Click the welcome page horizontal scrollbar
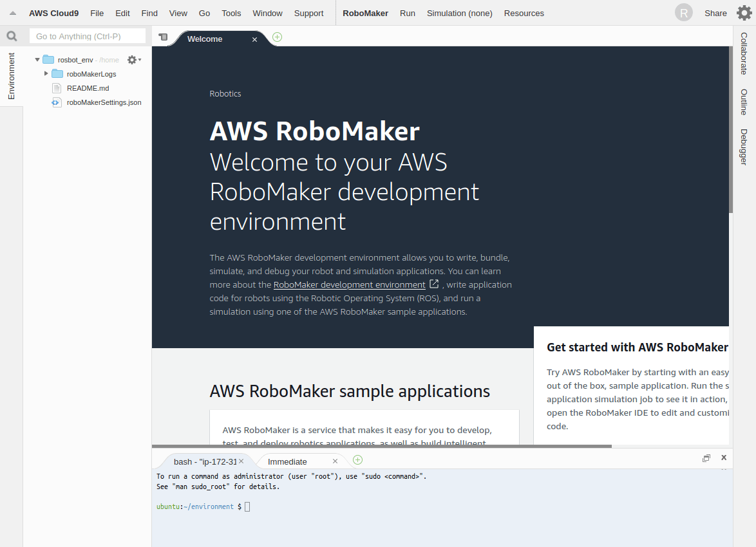This screenshot has width=756, height=547. [x=382, y=446]
